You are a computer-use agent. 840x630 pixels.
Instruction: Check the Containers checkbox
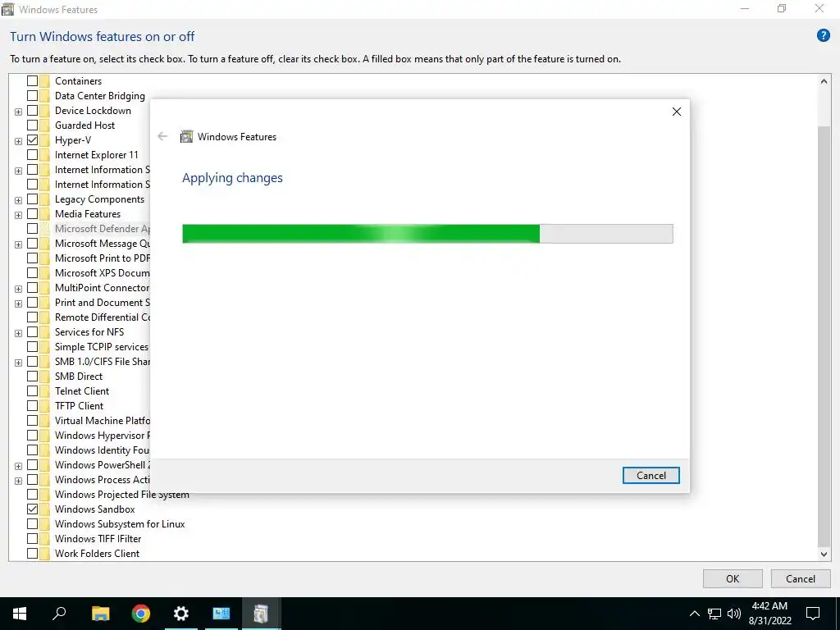tap(32, 81)
